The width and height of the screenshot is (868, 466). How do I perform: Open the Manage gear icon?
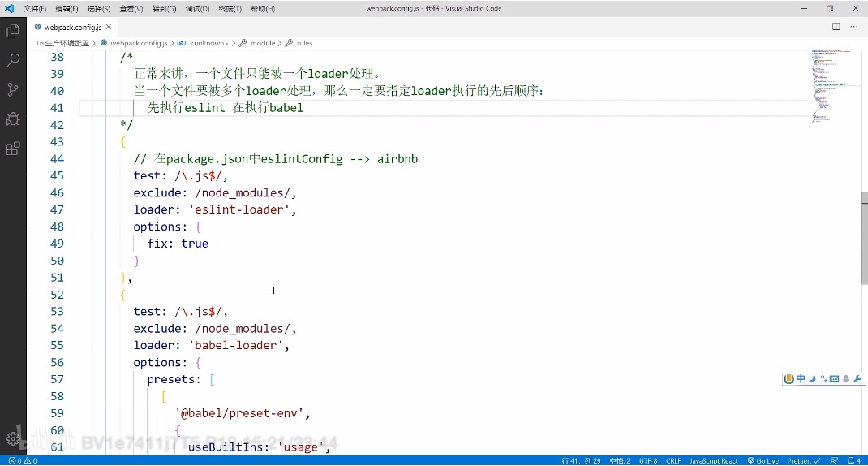(13, 439)
